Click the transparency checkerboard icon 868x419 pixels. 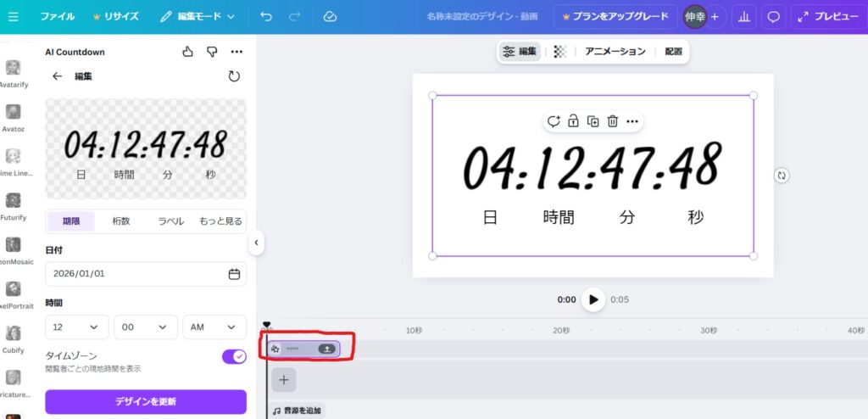[559, 51]
